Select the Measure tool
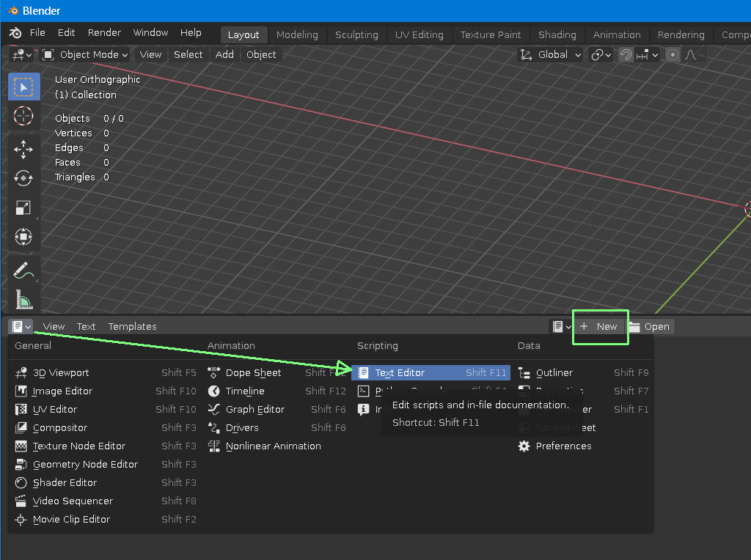This screenshot has height=560, width=751. (23, 299)
